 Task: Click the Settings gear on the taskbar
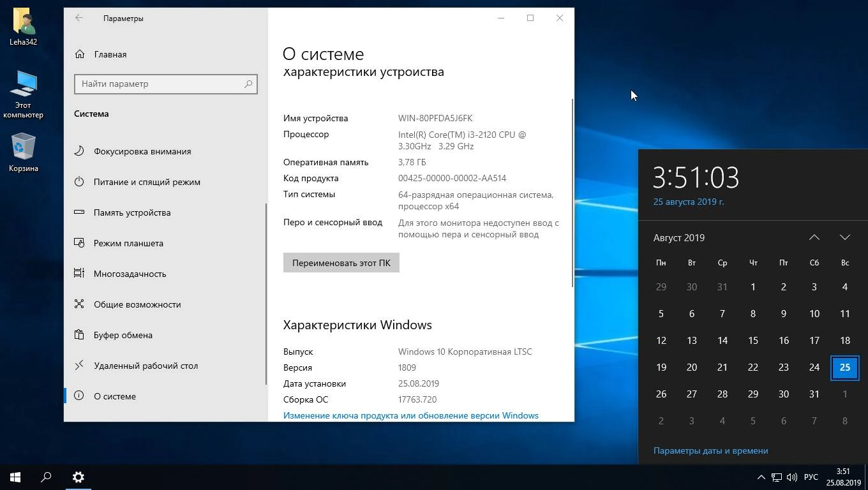coord(78,477)
